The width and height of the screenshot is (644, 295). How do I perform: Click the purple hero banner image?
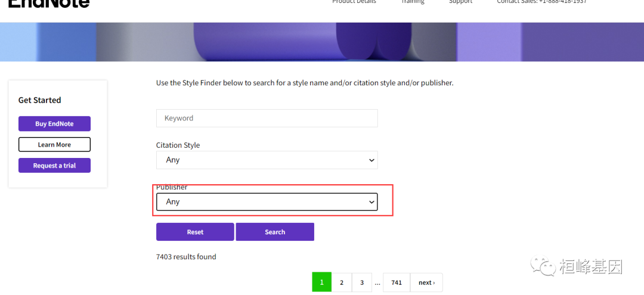pyautogui.click(x=322, y=42)
